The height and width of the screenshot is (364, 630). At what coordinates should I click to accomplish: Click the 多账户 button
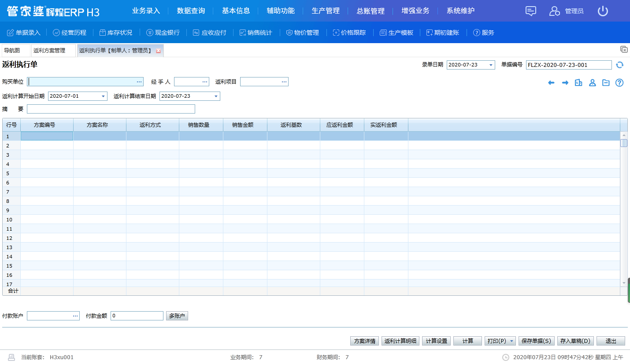pyautogui.click(x=177, y=316)
